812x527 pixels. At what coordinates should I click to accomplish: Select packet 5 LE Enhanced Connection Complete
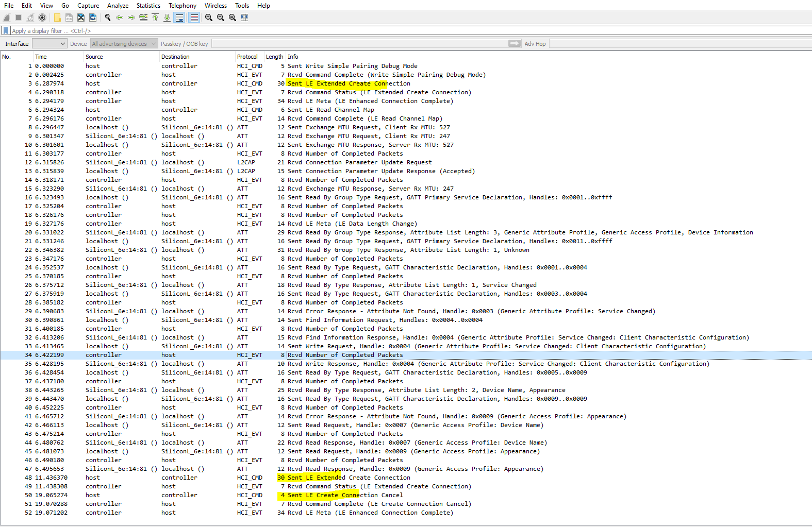[406, 101]
